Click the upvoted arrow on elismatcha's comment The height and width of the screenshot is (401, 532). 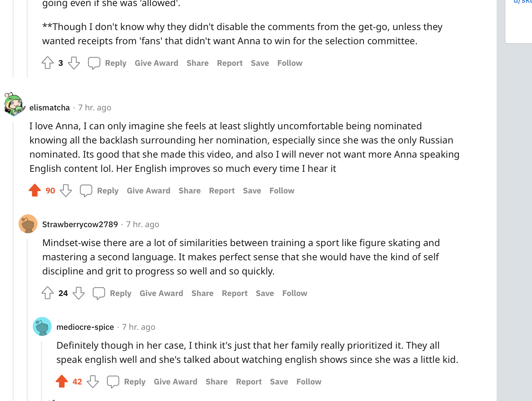tap(35, 190)
